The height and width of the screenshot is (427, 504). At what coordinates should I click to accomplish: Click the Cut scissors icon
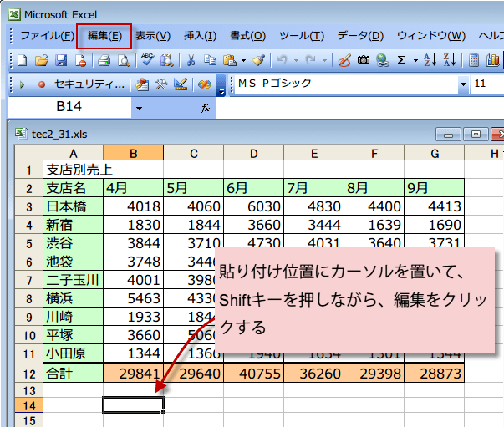[x=191, y=60]
